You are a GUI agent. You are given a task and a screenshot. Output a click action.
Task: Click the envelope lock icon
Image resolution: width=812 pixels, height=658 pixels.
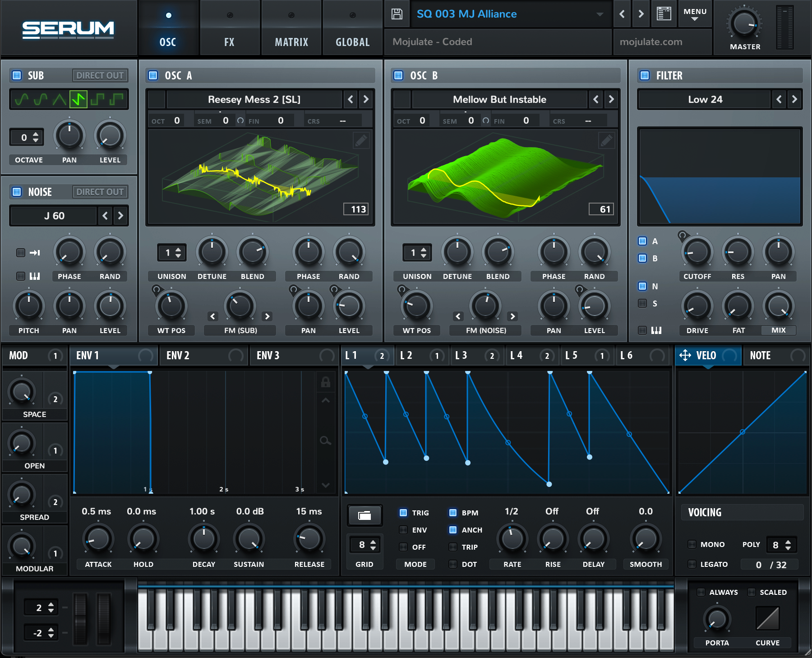(x=325, y=382)
